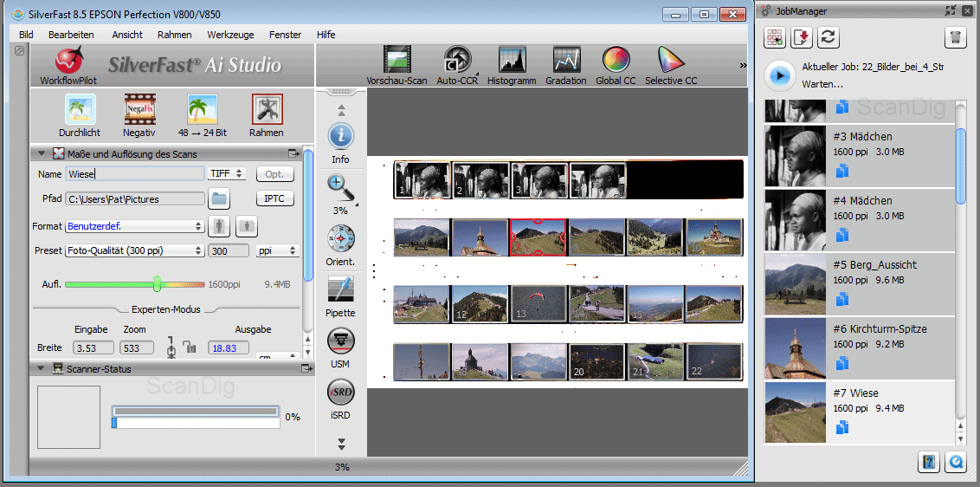Open the Fenster menu
This screenshot has width=980, height=487.
pyautogui.click(x=285, y=35)
